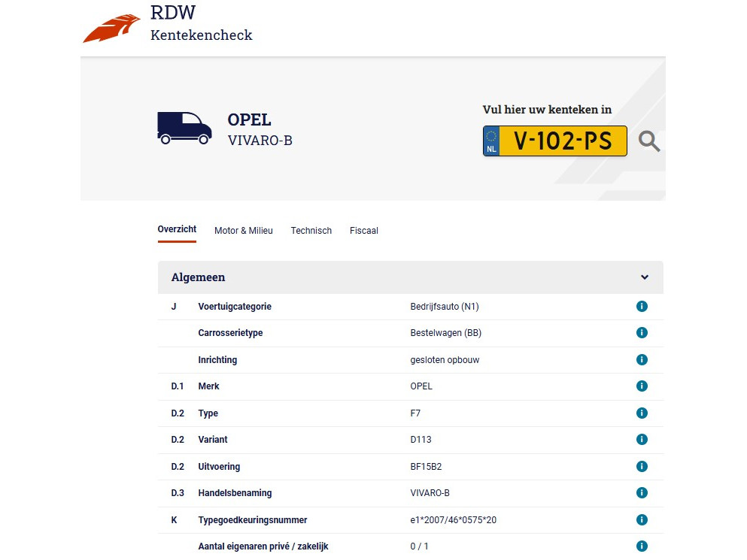Switch to the Motor & Milieu tab
Screen dimensions: 747x560
point(243,231)
